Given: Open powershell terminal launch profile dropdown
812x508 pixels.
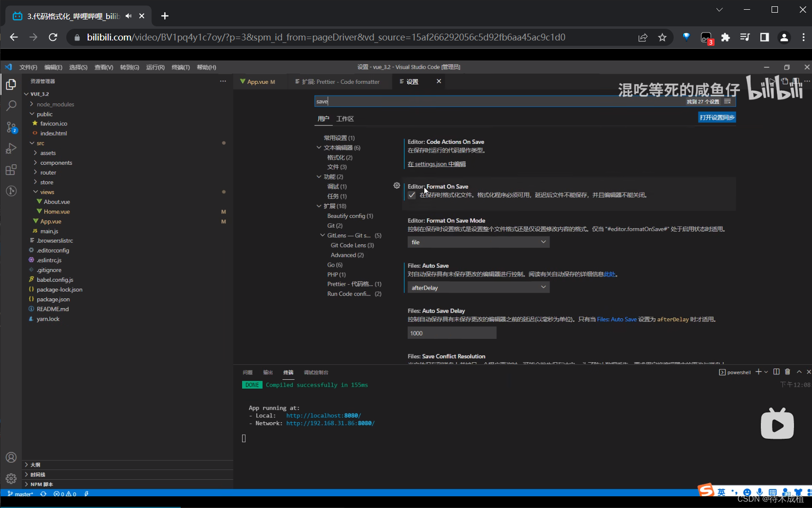Looking at the screenshot, I should pos(766,372).
